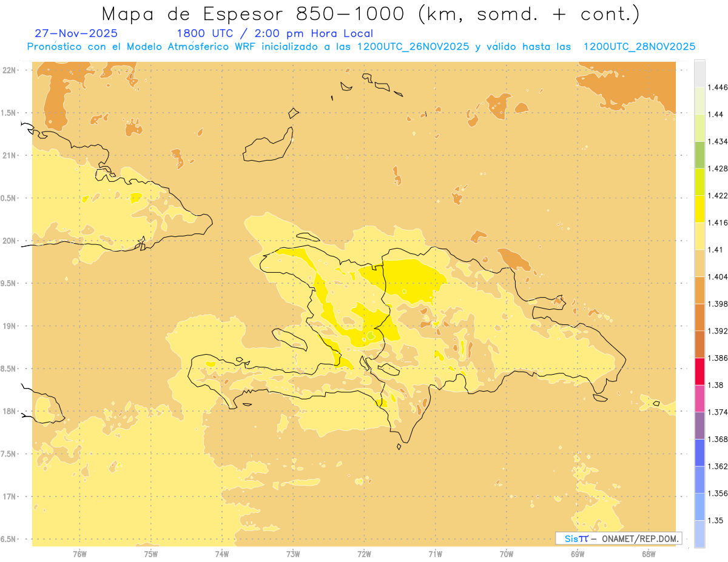Click the initialization time "1200UTC_26NOV2025"
Screen dimensions: 728x562
(x=413, y=47)
